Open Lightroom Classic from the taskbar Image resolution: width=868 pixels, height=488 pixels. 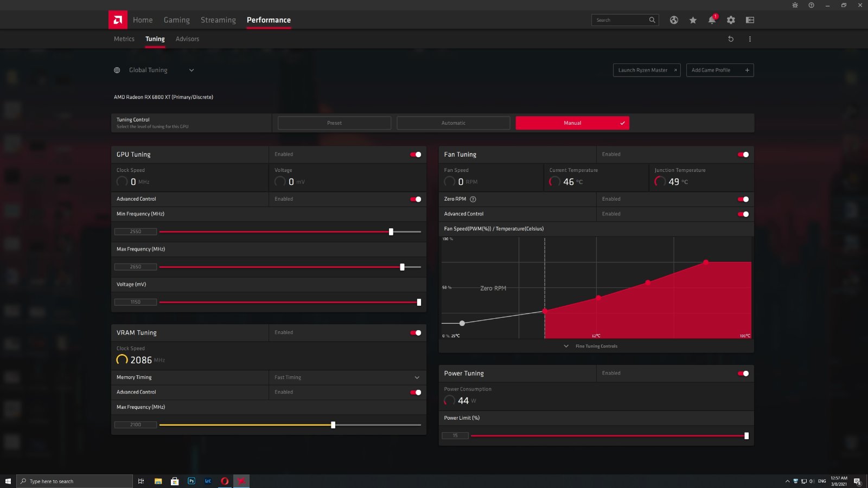pos(208,481)
